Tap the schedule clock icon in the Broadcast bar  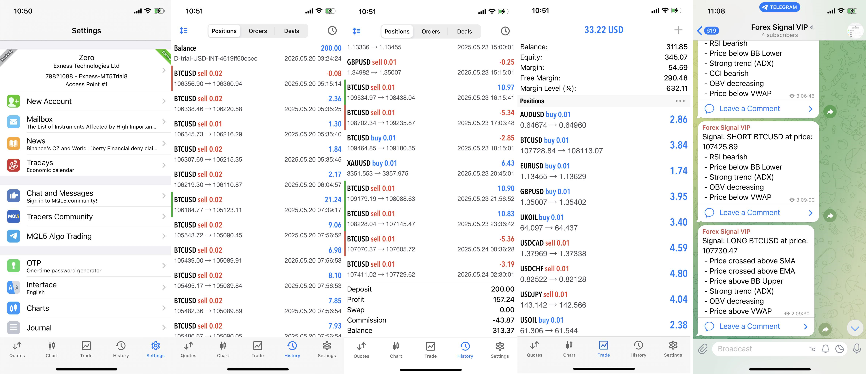pos(839,349)
